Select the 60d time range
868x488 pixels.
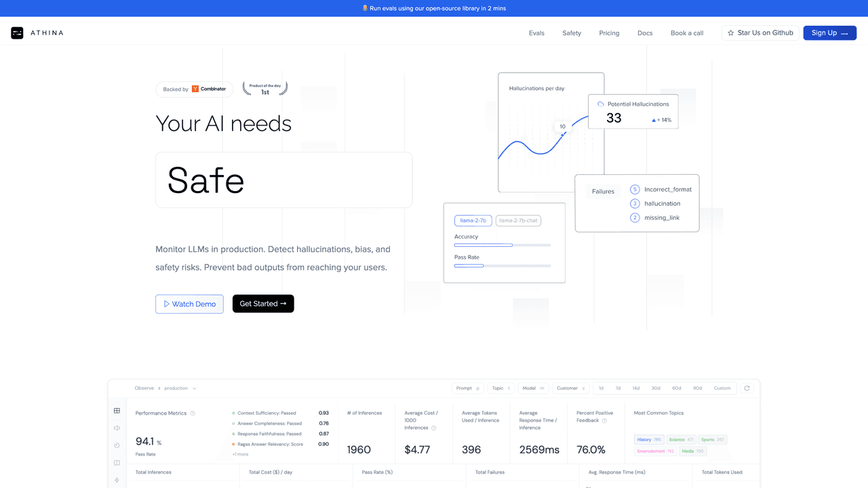tap(676, 388)
